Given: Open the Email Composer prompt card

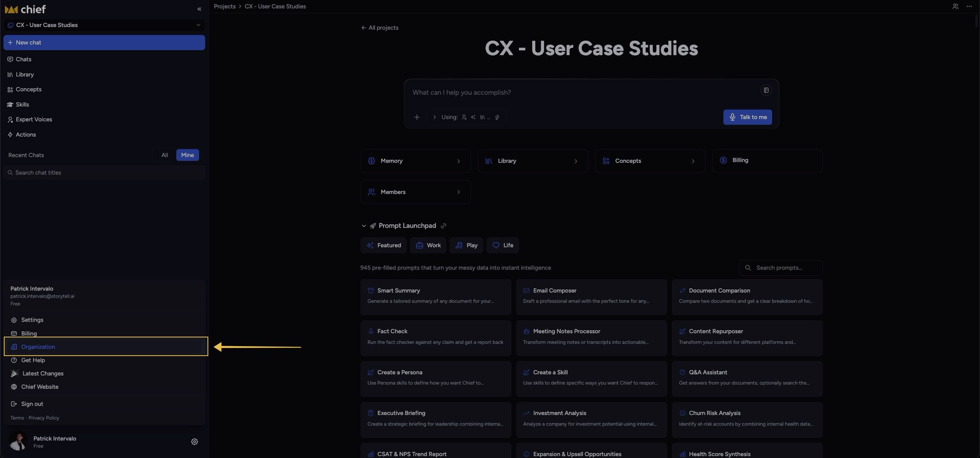Looking at the screenshot, I should [591, 297].
